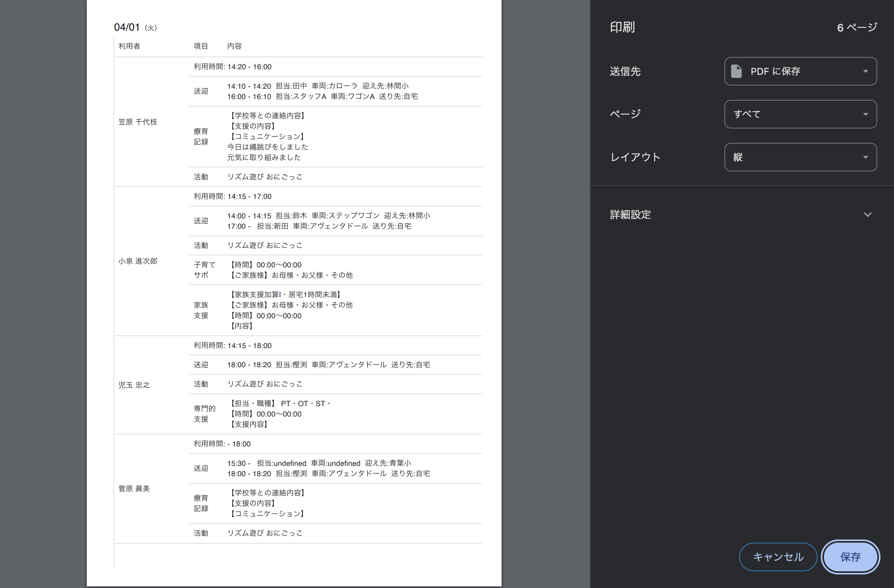This screenshot has height=588, width=894.
Task: Expand the 詳細設定 section
Action: point(742,214)
